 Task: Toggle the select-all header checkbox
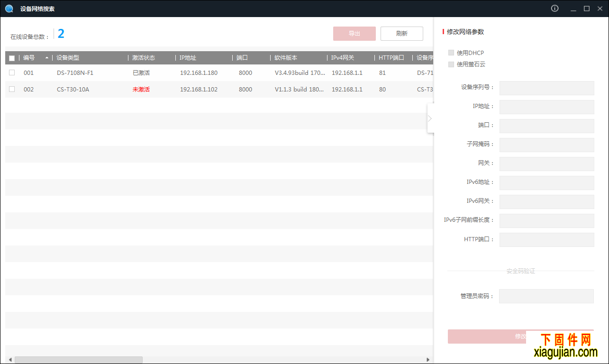(12, 58)
